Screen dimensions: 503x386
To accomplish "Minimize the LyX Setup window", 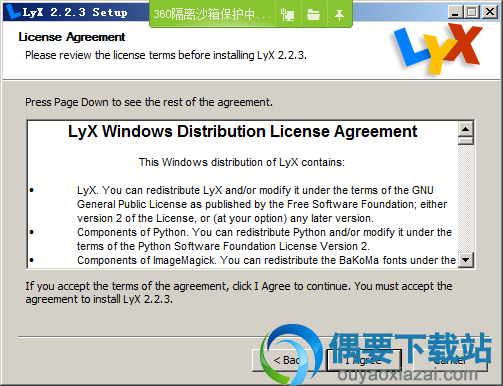I will coord(455,12).
